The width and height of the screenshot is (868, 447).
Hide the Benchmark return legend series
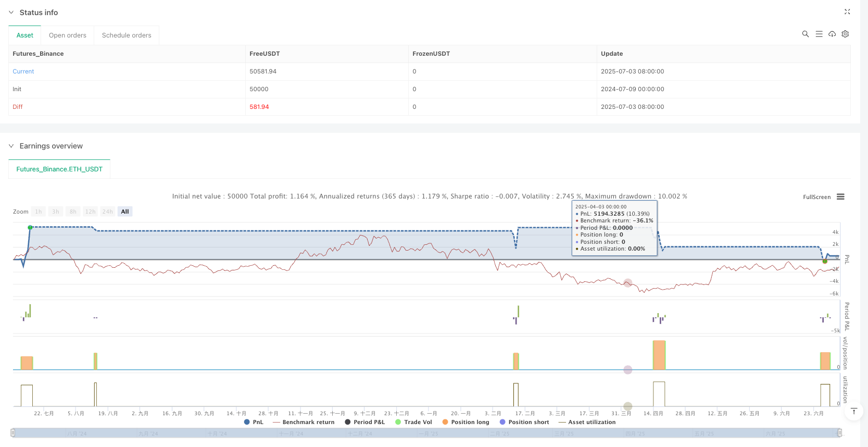coord(303,422)
